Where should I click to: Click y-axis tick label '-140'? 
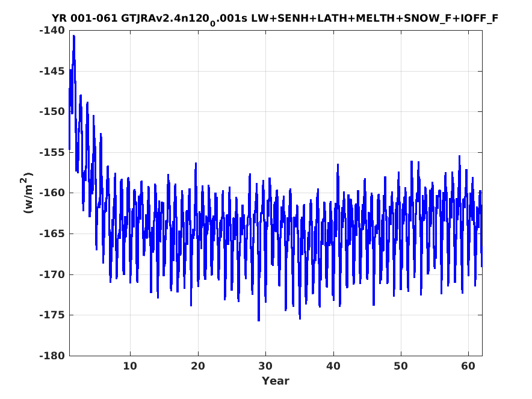52,31
